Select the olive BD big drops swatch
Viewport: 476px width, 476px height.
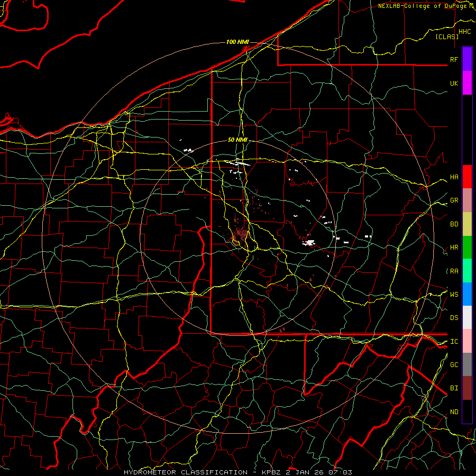tap(467, 224)
